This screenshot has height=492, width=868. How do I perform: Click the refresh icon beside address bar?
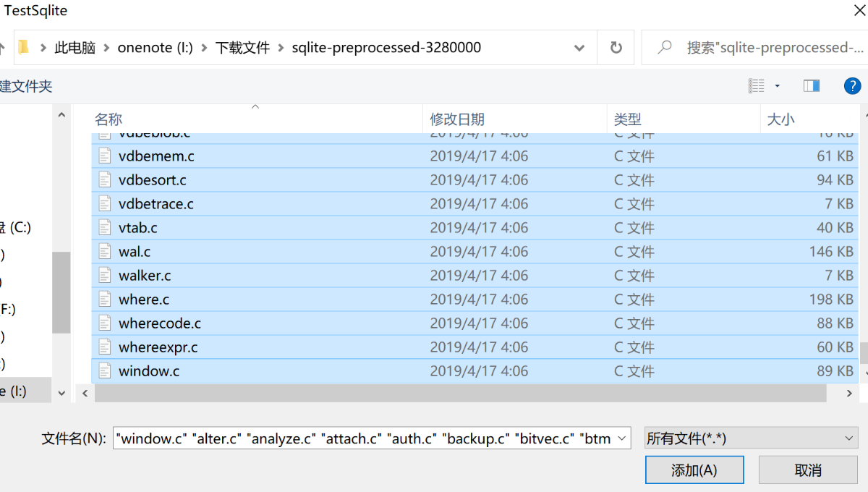[x=616, y=48]
